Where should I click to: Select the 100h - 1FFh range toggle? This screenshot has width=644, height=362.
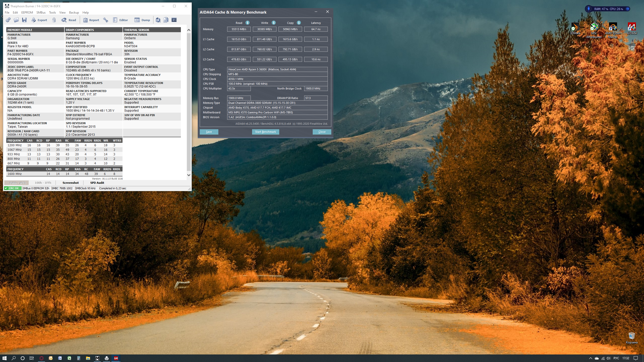coord(43,183)
